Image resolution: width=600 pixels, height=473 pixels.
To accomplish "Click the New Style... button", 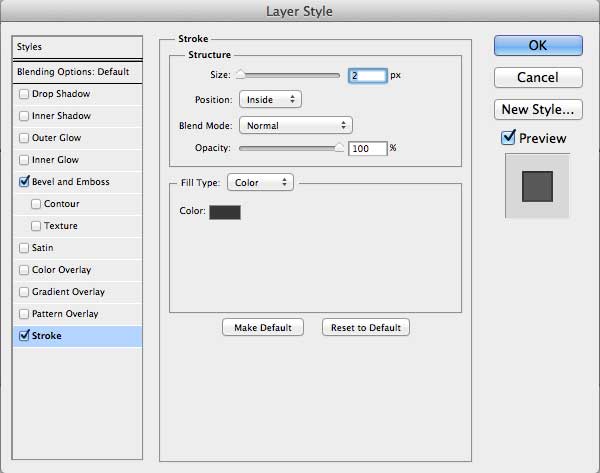I will coord(538,110).
